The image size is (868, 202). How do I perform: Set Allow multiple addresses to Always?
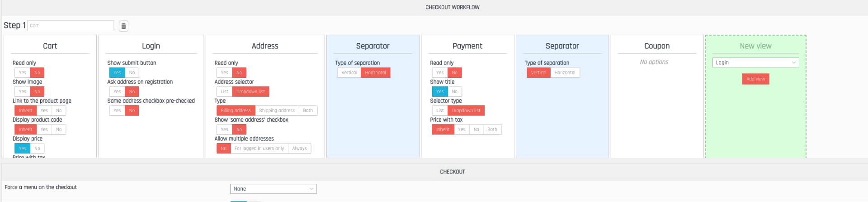(x=299, y=149)
